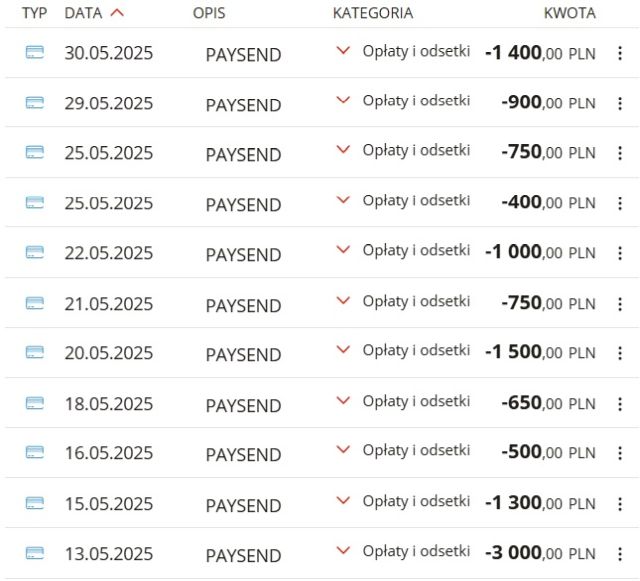Open PAYSEND transaction dated 13.05.2025

[244, 556]
